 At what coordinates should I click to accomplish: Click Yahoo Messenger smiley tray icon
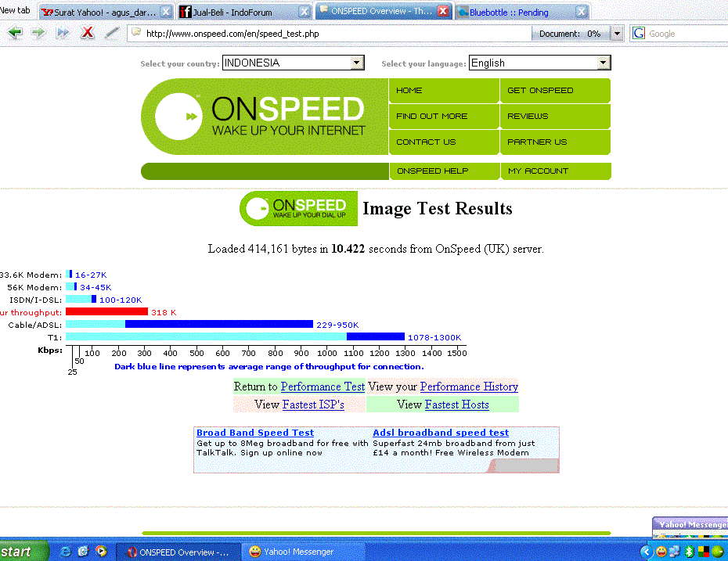[x=661, y=552]
